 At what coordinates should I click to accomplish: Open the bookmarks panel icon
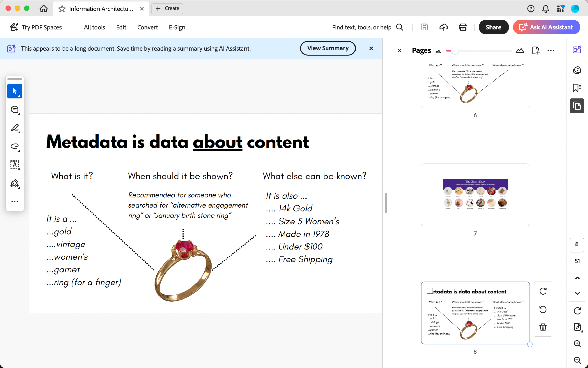pyautogui.click(x=577, y=88)
